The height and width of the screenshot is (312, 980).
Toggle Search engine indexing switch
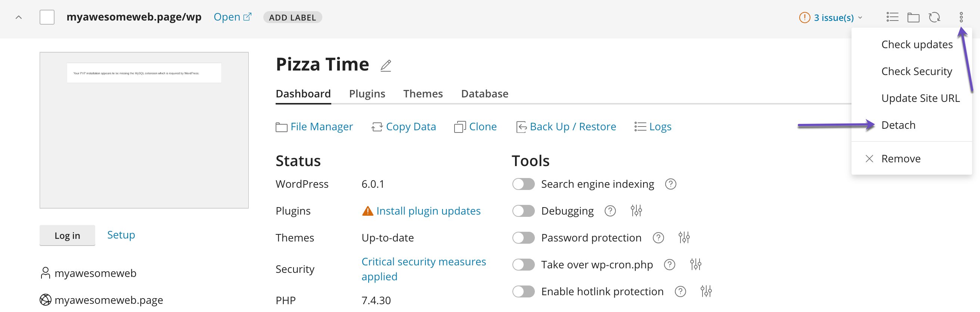pos(523,184)
